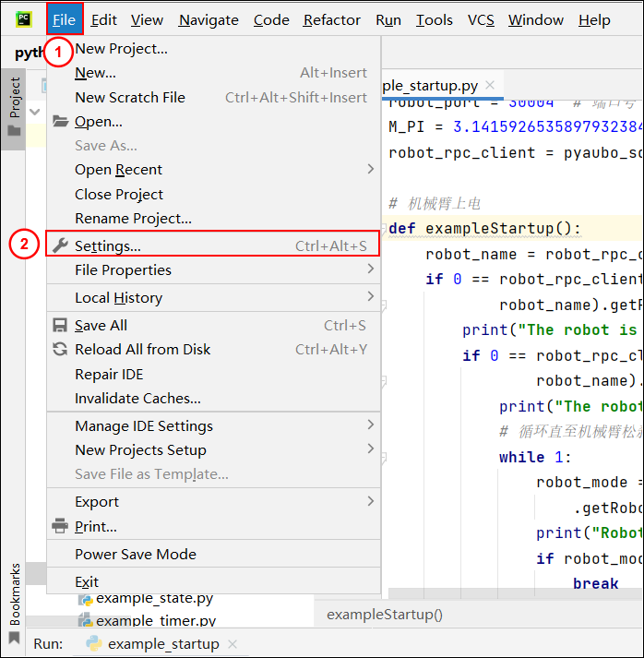The height and width of the screenshot is (658, 644).
Task: Click the editor's horizontal scrollbar
Action: (x=516, y=593)
